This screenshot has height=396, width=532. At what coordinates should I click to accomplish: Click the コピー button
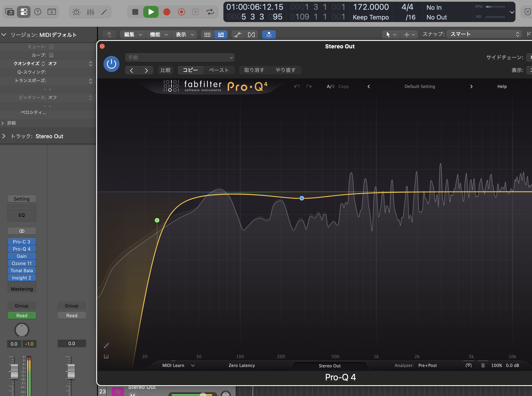coord(191,70)
